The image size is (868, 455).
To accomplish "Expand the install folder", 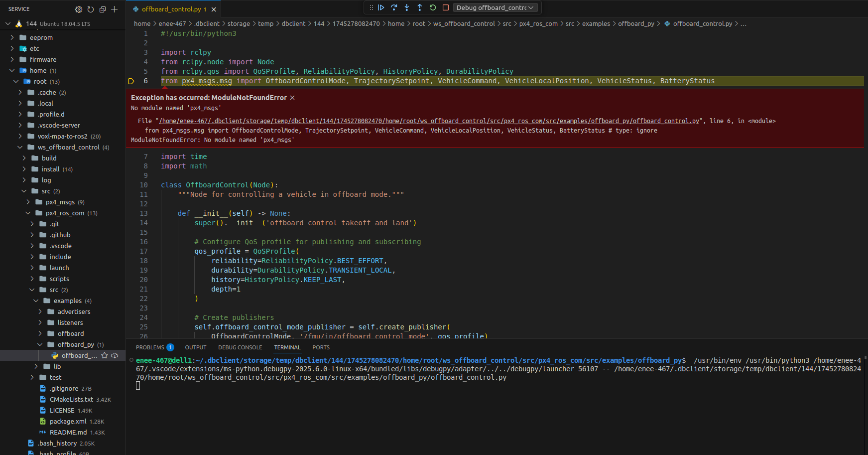I will tap(24, 169).
